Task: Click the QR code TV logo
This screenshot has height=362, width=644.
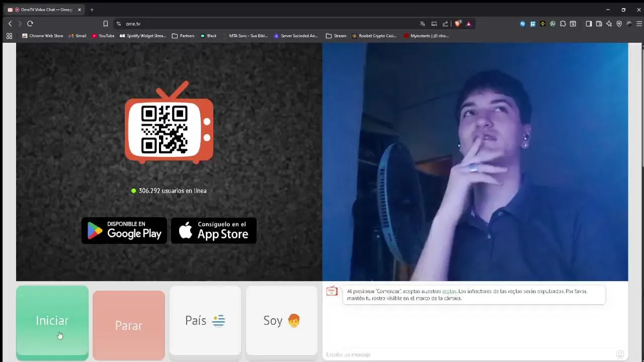Action: tap(169, 122)
